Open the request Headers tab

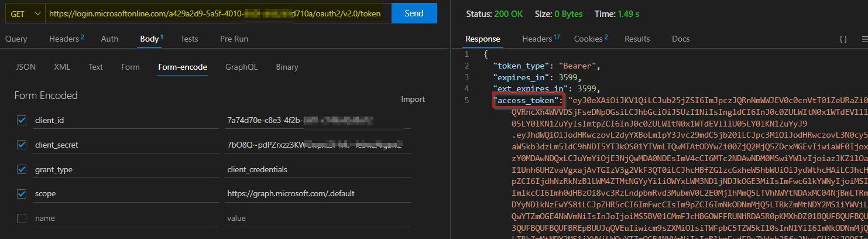pyautogui.click(x=67, y=39)
